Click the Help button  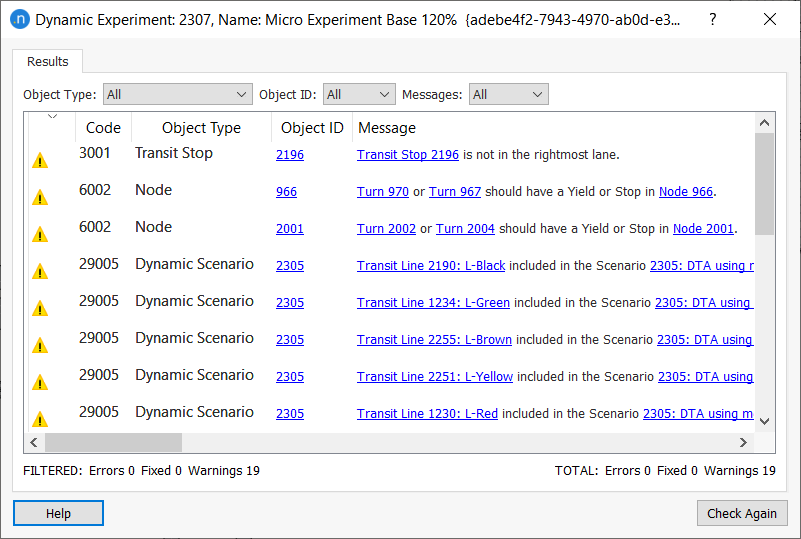(x=58, y=513)
